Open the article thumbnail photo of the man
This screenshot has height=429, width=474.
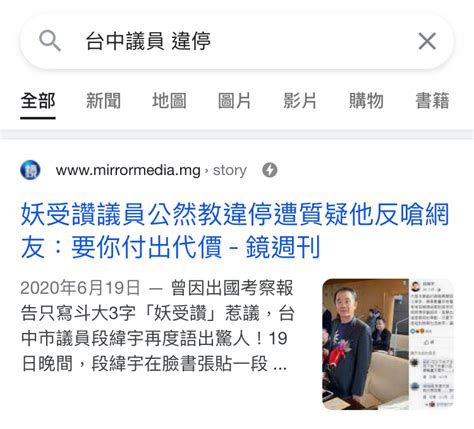coord(365,344)
